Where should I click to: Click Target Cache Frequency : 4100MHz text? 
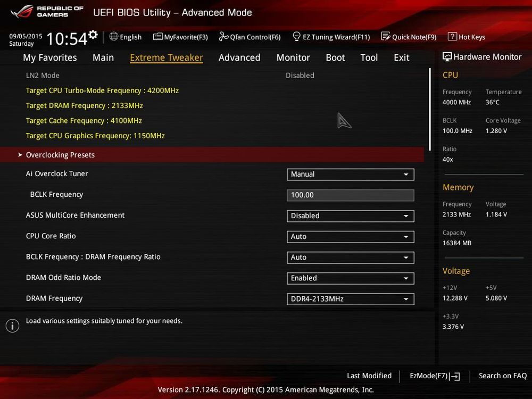[x=84, y=120]
